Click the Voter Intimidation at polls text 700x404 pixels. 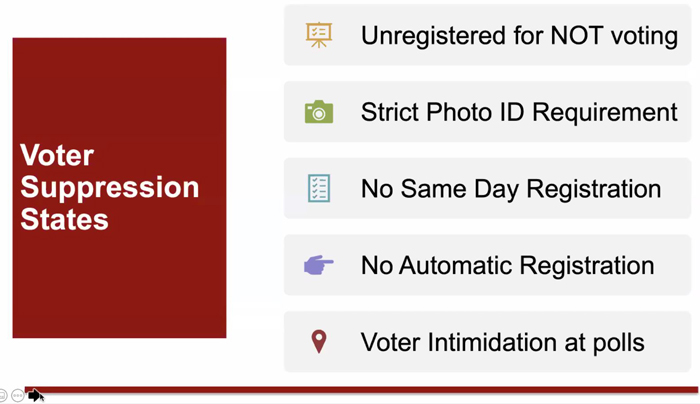click(x=502, y=342)
